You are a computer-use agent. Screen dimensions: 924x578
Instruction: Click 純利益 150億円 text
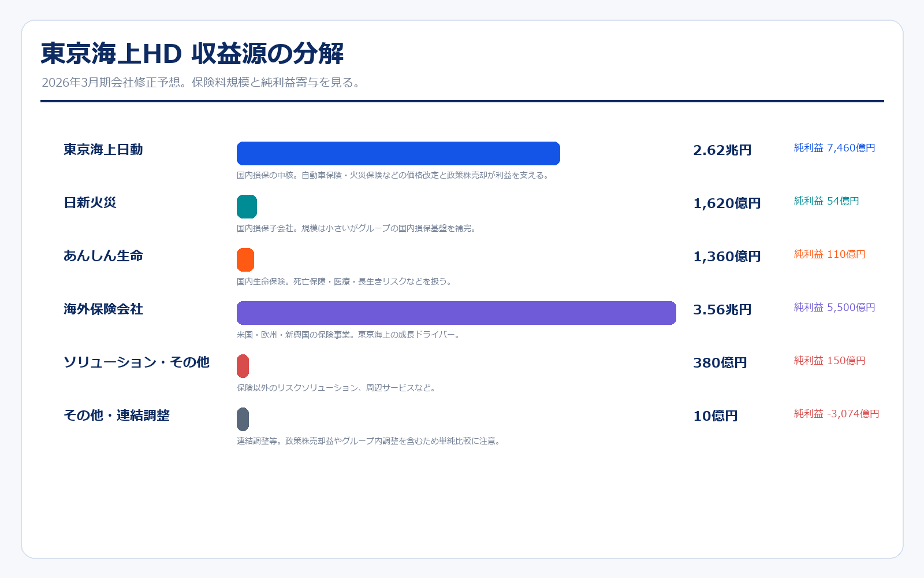point(830,361)
